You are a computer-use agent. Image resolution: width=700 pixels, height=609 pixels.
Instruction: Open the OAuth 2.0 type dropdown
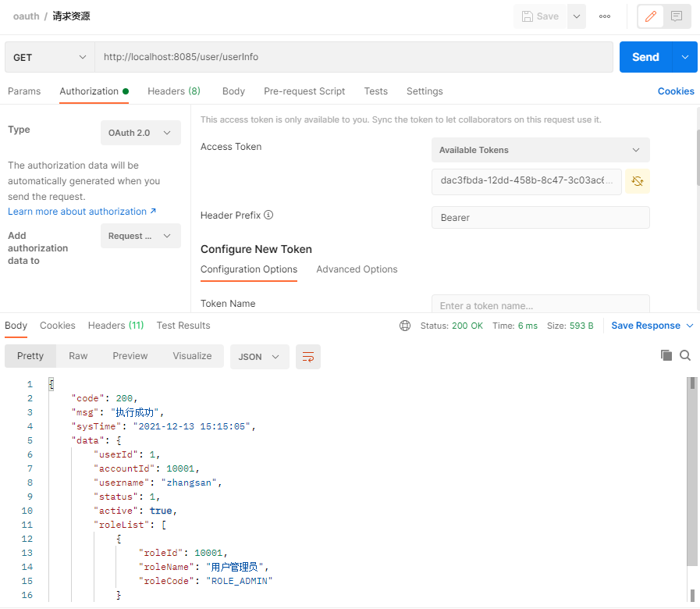[140, 133]
